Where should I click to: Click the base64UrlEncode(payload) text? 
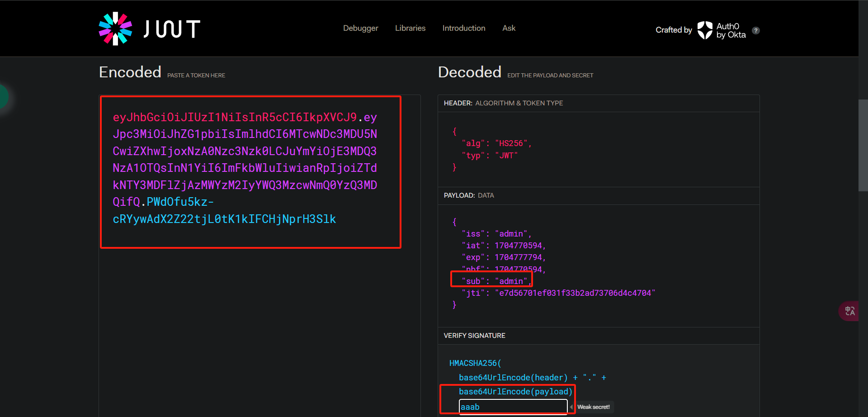[x=515, y=392]
